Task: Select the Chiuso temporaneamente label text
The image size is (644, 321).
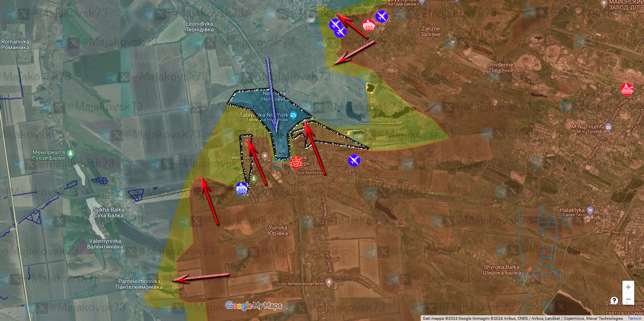Action: tap(298, 284)
